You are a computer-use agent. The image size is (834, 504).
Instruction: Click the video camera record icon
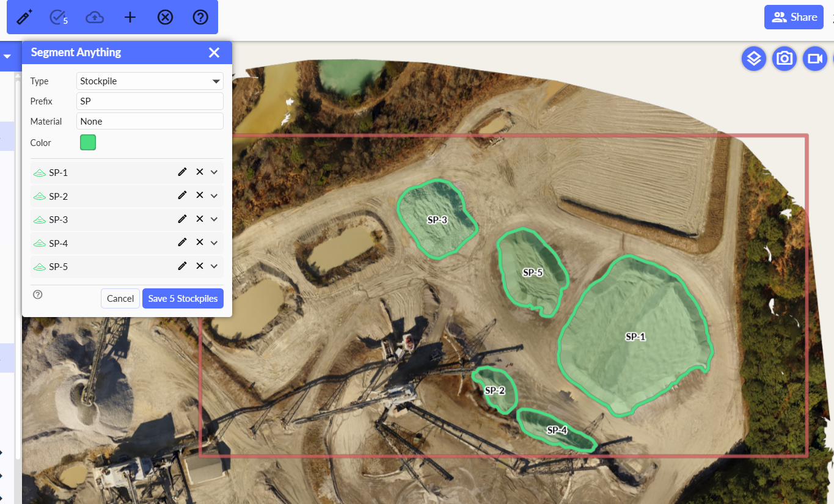814,59
